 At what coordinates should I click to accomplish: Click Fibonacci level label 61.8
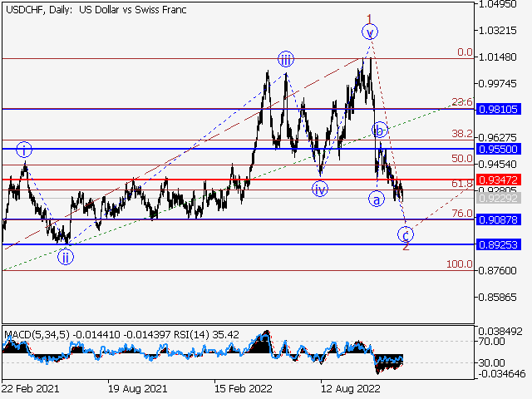pyautogui.click(x=462, y=184)
